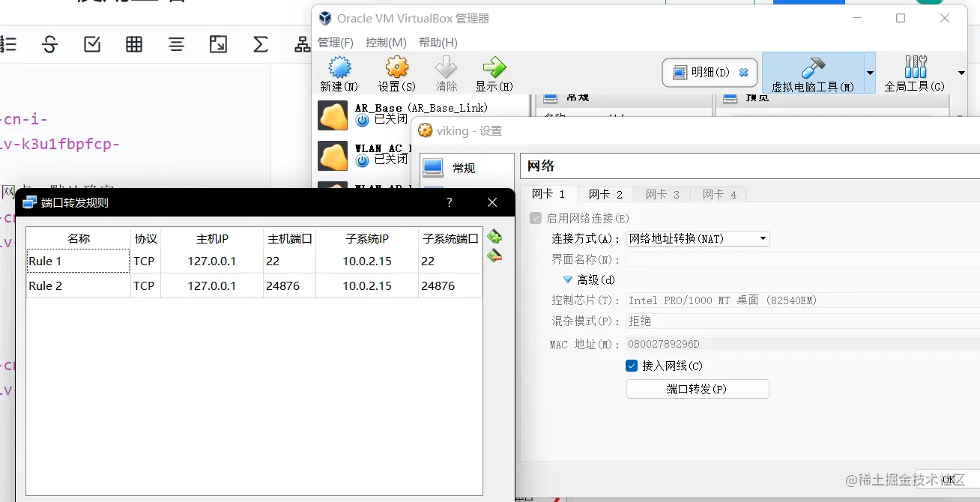
Task: Switch to Adapter 3 (网卡 3) tab
Action: pos(662,195)
